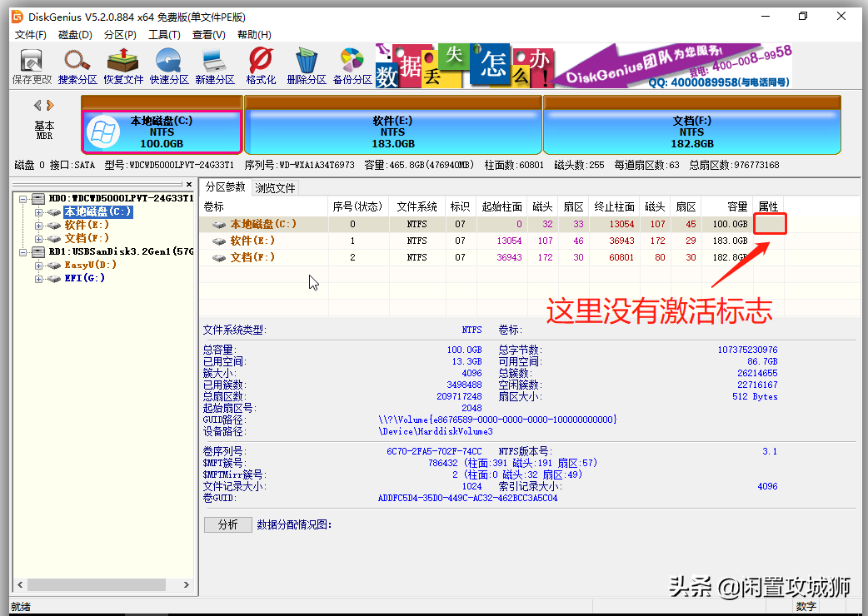Click the 分析 analyze button
868x616 pixels.
point(228,524)
